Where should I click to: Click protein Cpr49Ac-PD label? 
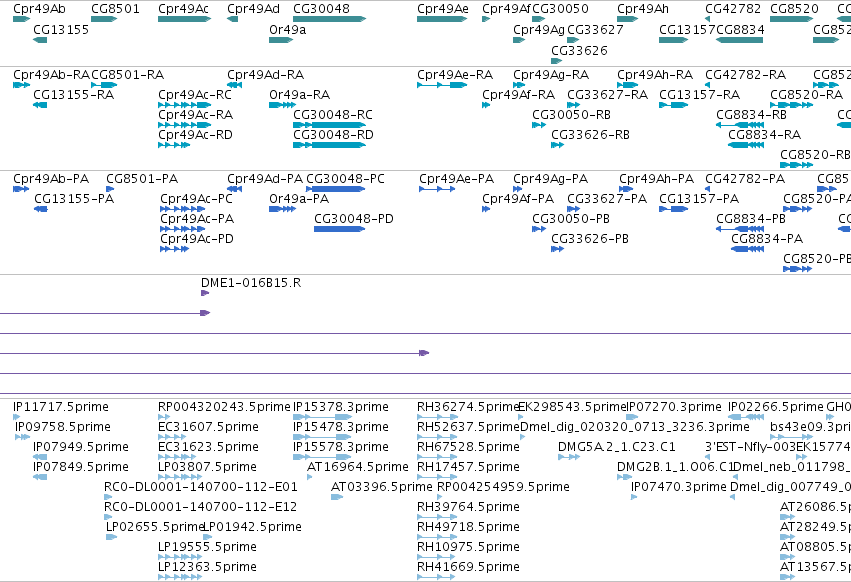click(x=196, y=239)
